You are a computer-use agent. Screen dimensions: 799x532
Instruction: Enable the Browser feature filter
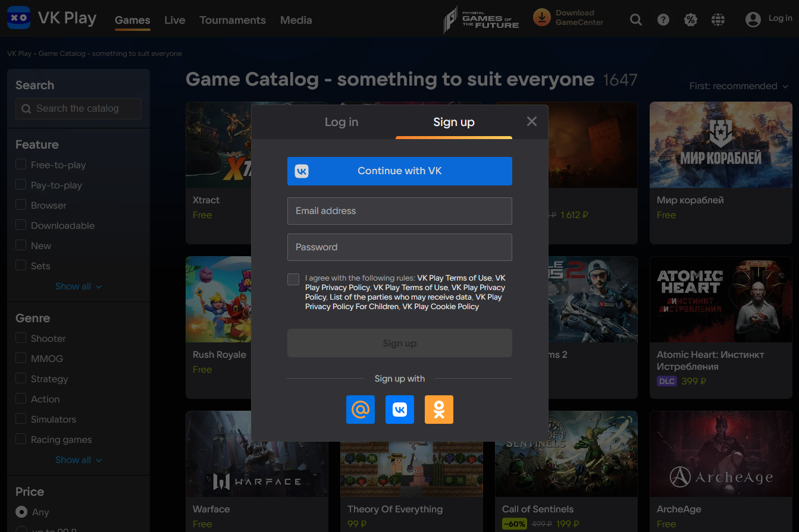[21, 205]
